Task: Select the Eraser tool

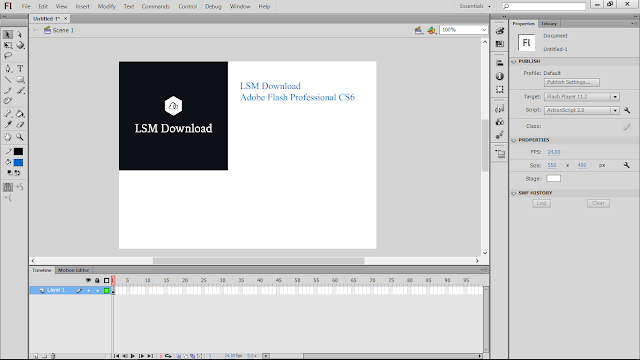Action: pos(20,124)
